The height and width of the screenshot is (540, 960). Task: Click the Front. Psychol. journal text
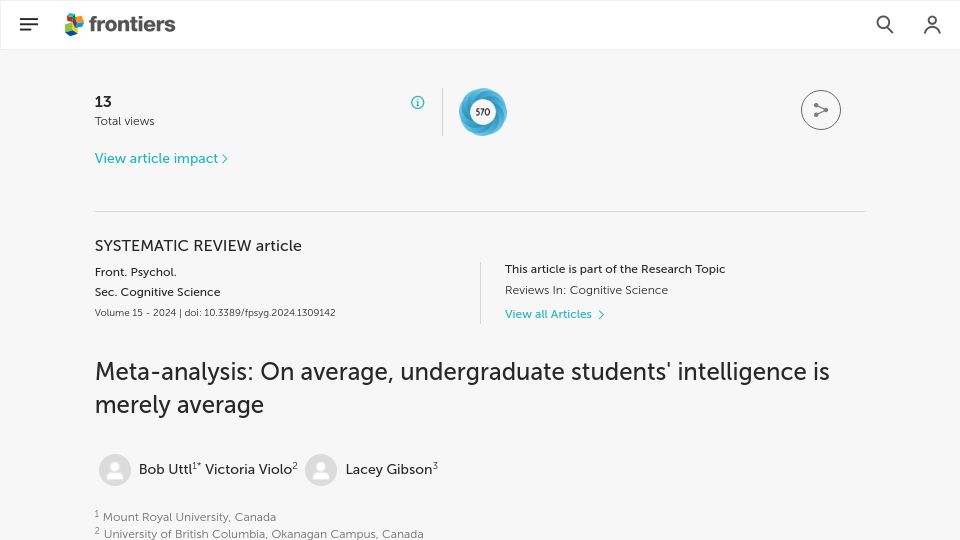pyautogui.click(x=136, y=272)
